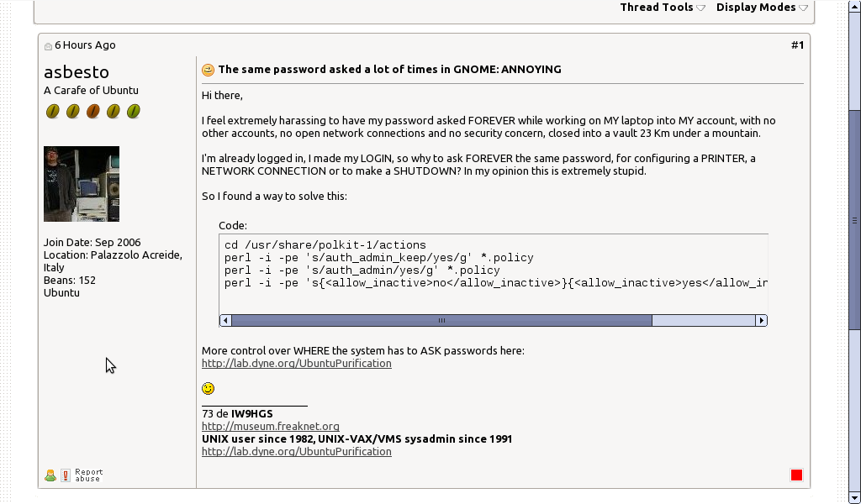The image size is (861, 504).
Task: Click the coffee bean reputation icons
Action: point(92,111)
